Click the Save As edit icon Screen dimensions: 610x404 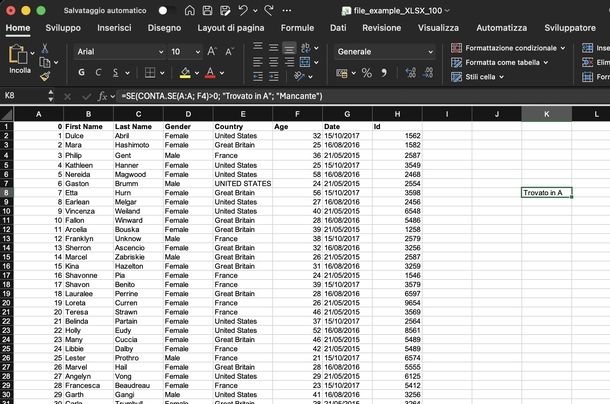(225, 11)
